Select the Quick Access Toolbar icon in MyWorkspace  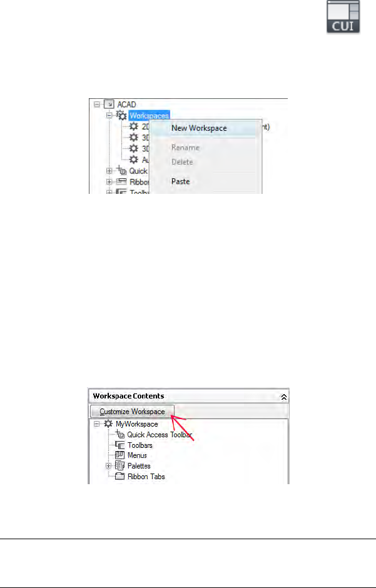click(120, 435)
